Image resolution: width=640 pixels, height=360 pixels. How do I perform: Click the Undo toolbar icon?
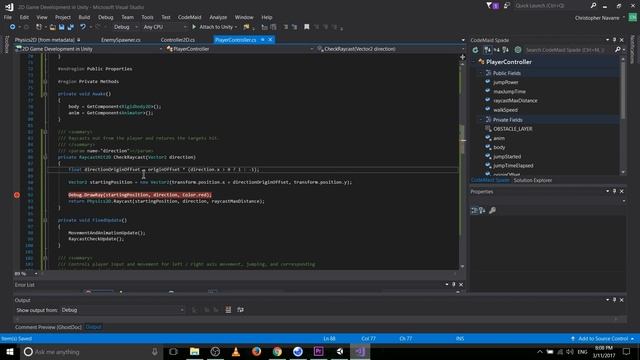tap(83, 27)
